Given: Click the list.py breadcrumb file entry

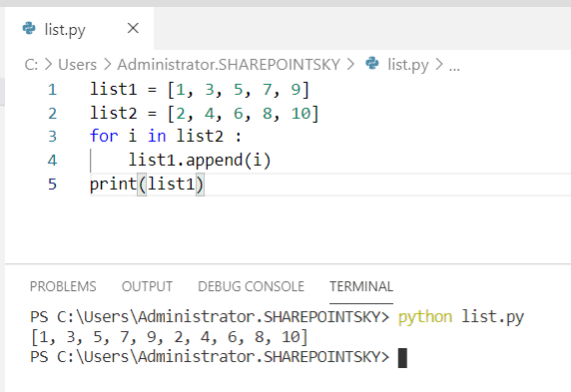Looking at the screenshot, I should [408, 65].
